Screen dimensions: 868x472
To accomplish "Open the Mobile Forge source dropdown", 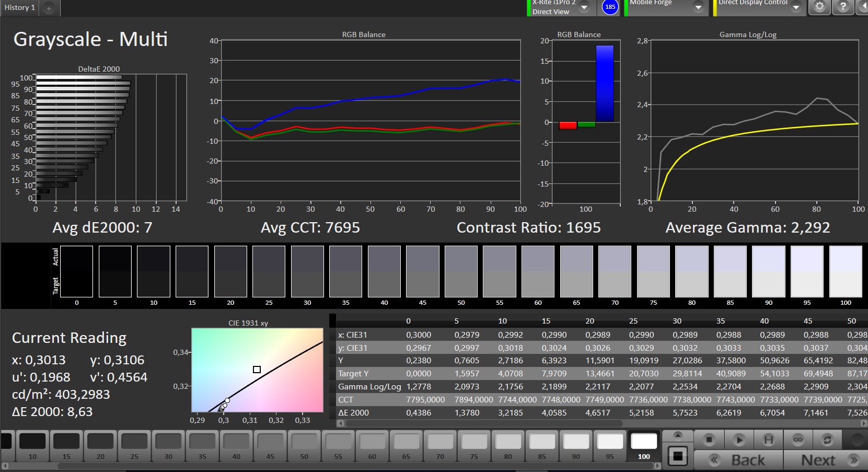I will pos(698,7).
